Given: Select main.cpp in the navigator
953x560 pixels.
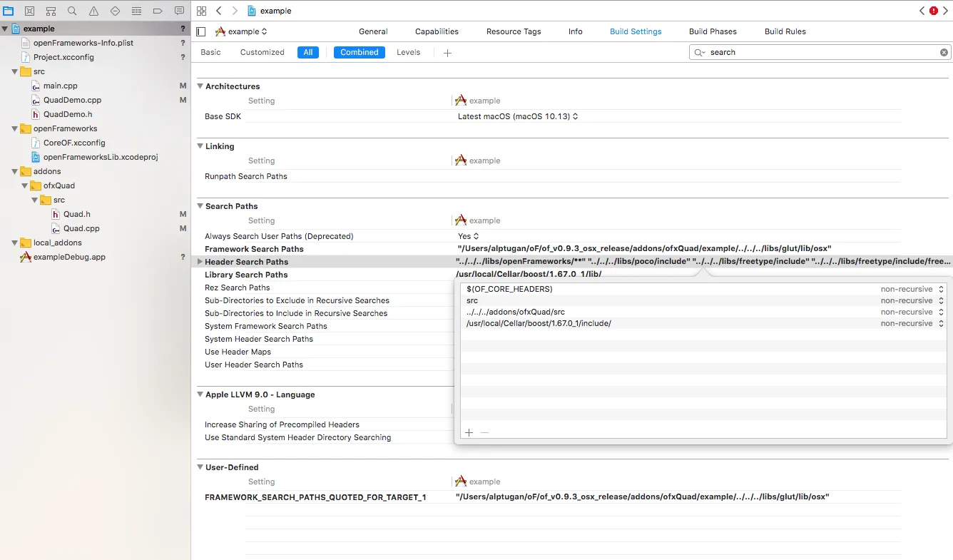Looking at the screenshot, I should pyautogui.click(x=60, y=86).
